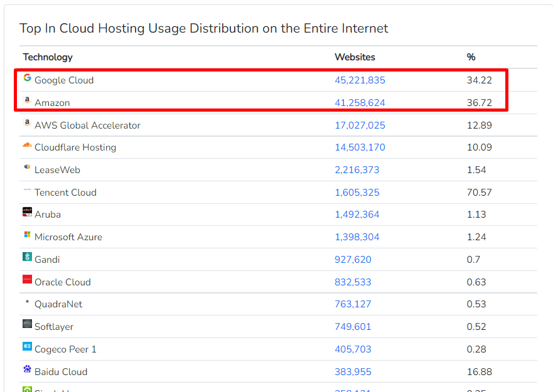Image resolution: width=553 pixels, height=392 pixels.
Task: Open the 2,216,373 websites link
Action: point(357,170)
